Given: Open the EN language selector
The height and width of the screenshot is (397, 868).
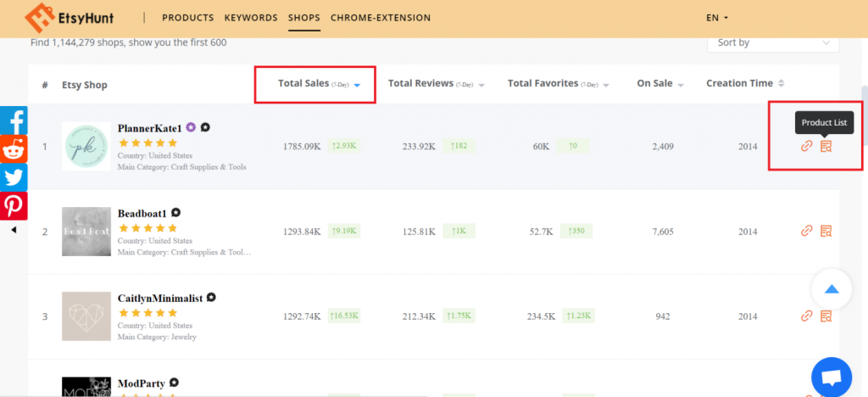Looking at the screenshot, I should pos(717,18).
